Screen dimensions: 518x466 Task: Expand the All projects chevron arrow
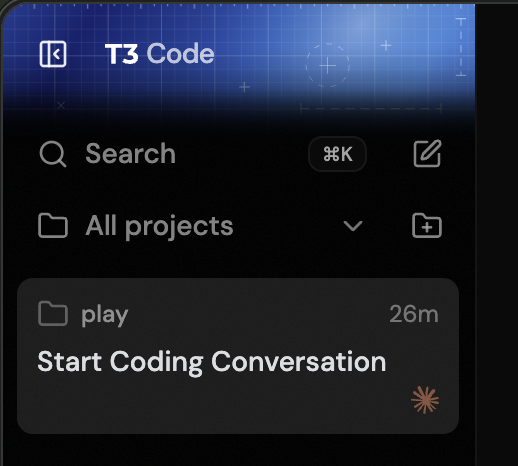coord(353,226)
